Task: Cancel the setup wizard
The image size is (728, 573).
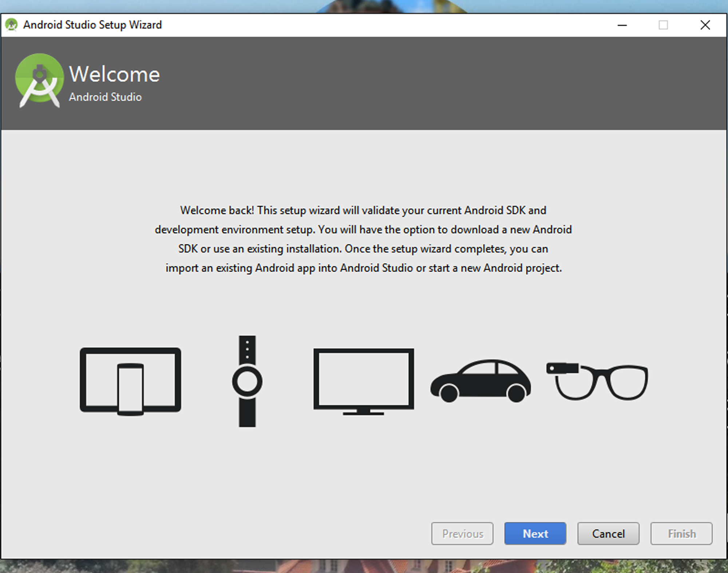Action: [608, 534]
